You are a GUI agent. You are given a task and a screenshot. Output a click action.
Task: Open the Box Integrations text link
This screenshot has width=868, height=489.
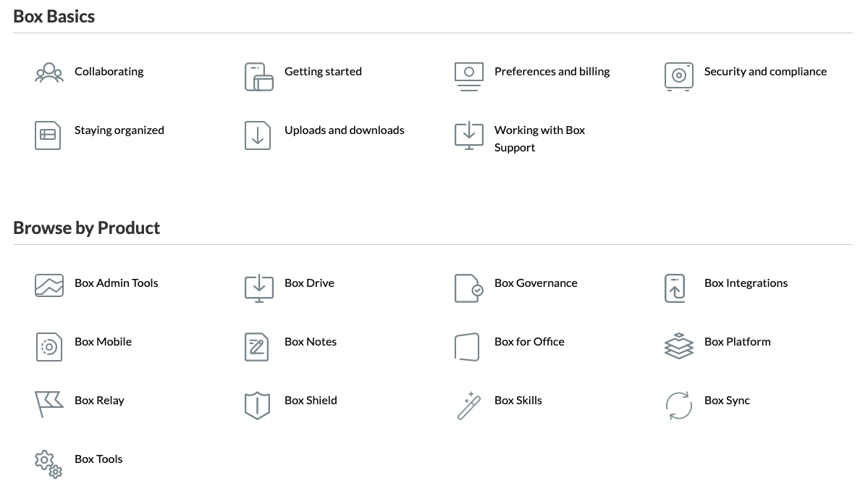(746, 283)
